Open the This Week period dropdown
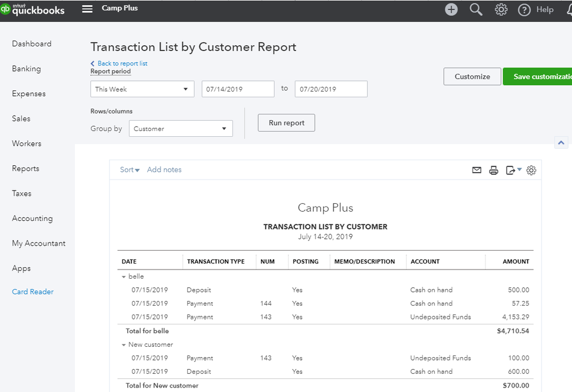Screen dimensions: 572x392 (142, 89)
